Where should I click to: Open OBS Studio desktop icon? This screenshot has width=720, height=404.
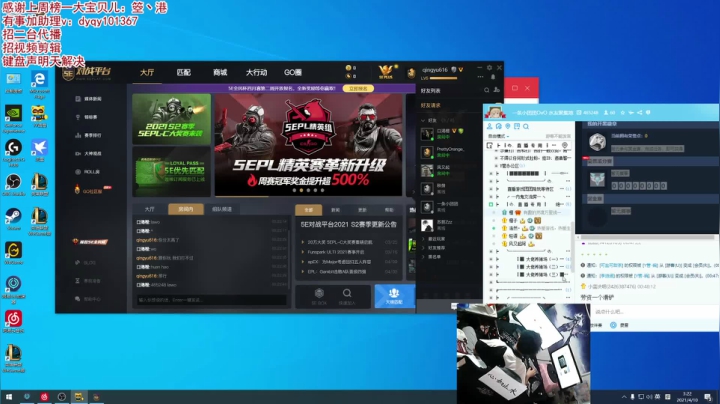point(13,185)
